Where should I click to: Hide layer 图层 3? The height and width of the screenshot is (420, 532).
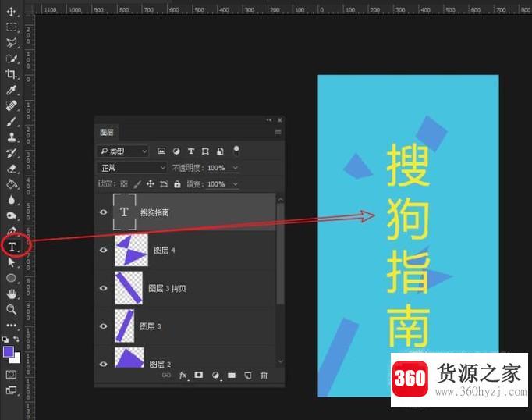point(104,326)
